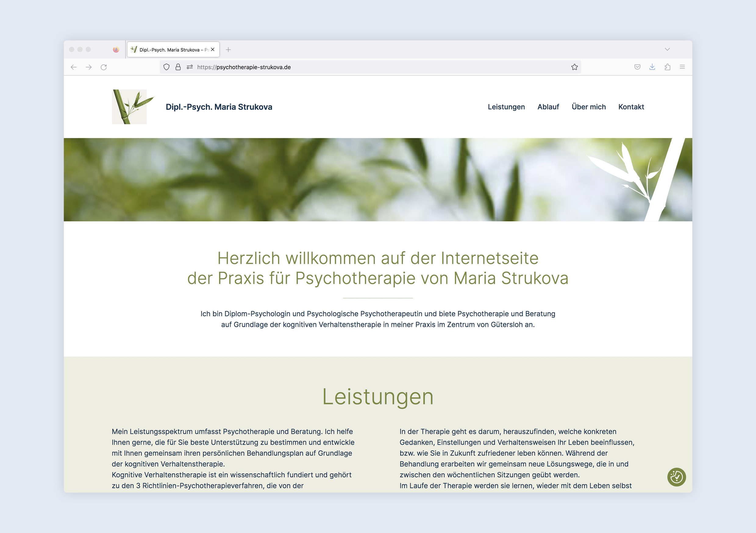The image size is (756, 533).
Task: Click the Kontakt navigation link
Action: pyautogui.click(x=631, y=107)
